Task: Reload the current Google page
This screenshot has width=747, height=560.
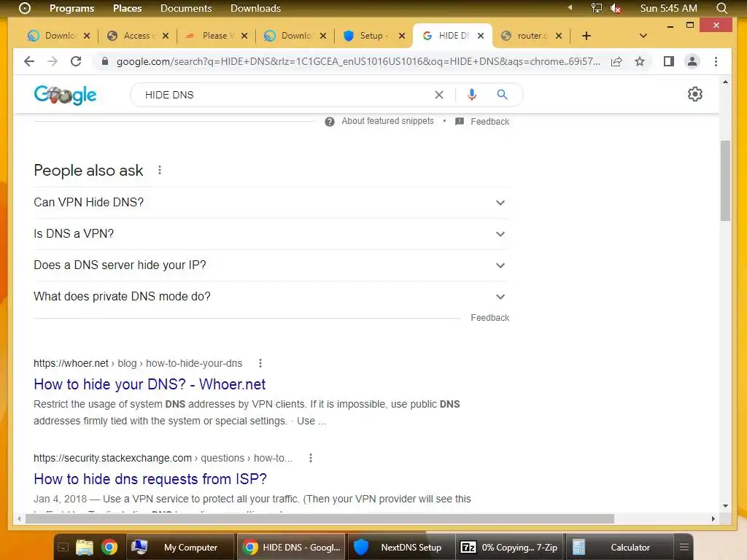Action: click(x=76, y=61)
